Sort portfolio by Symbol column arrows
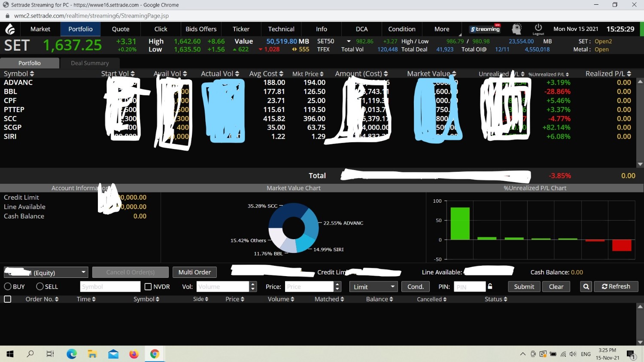Viewport: 644px width, 362px height. click(32, 74)
